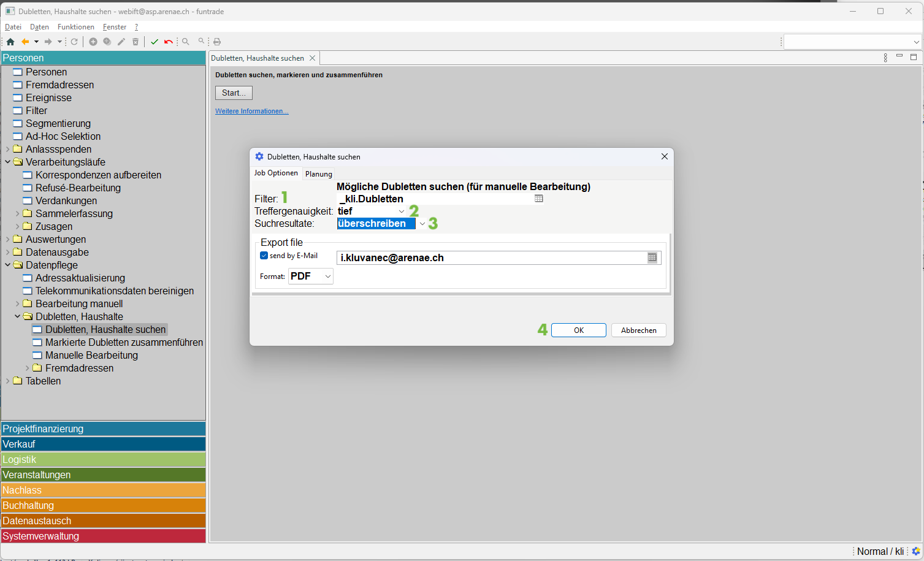924x561 pixels.
Task: Click the refresh icon in the toolbar
Action: 74,42
